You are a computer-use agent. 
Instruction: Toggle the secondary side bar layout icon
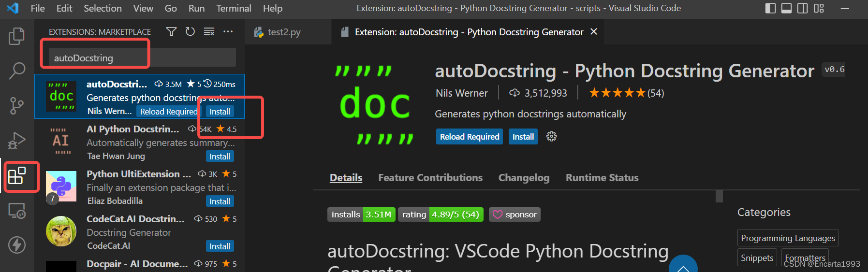pos(803,8)
